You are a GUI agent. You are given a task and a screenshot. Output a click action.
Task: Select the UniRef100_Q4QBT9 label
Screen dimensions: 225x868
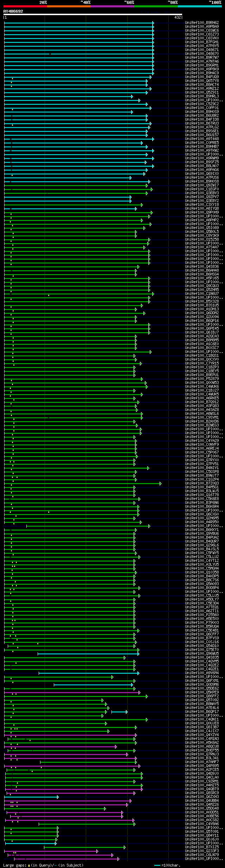[x=202, y=789]
